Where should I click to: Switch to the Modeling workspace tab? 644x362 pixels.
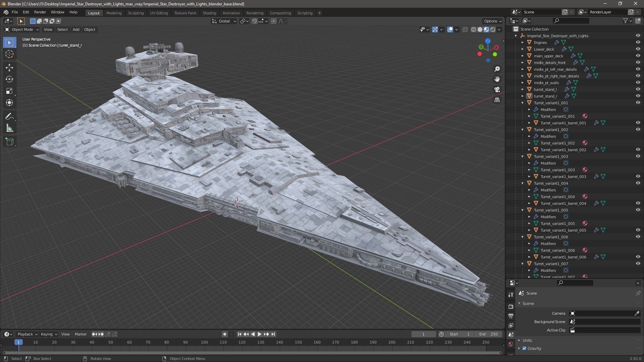point(114,13)
